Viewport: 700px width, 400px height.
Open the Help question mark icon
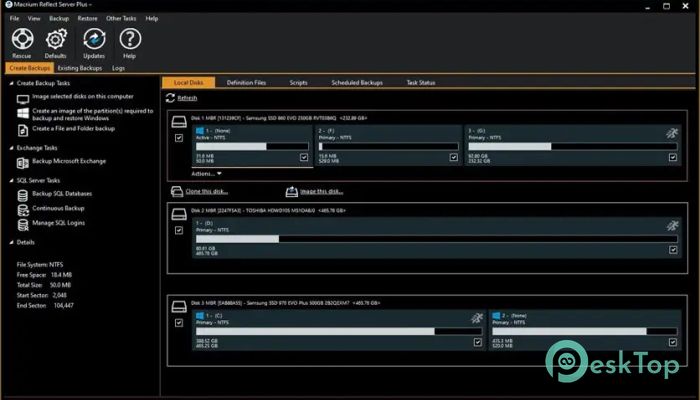click(x=130, y=39)
